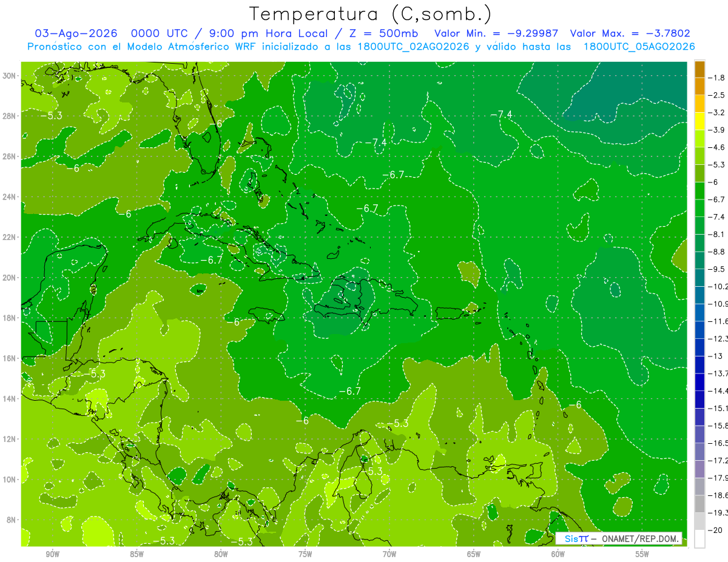Image resolution: width=728 pixels, height=562 pixels.
Task: Click the "26N" latitude axis label
Action: 8,156
